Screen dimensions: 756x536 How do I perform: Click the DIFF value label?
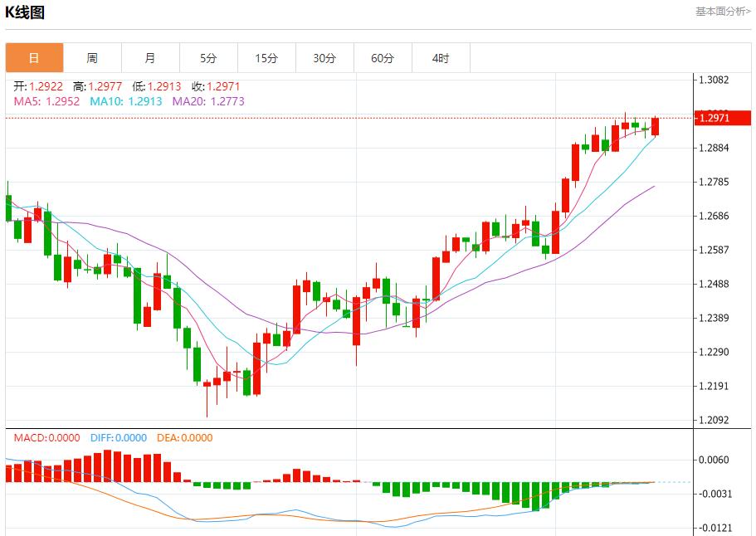pos(118,438)
